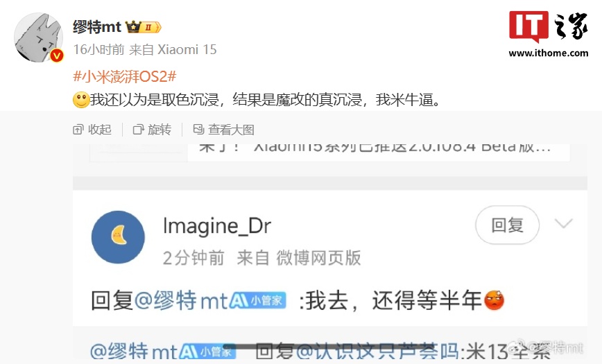Open the 缪特mt username link

click(97, 27)
